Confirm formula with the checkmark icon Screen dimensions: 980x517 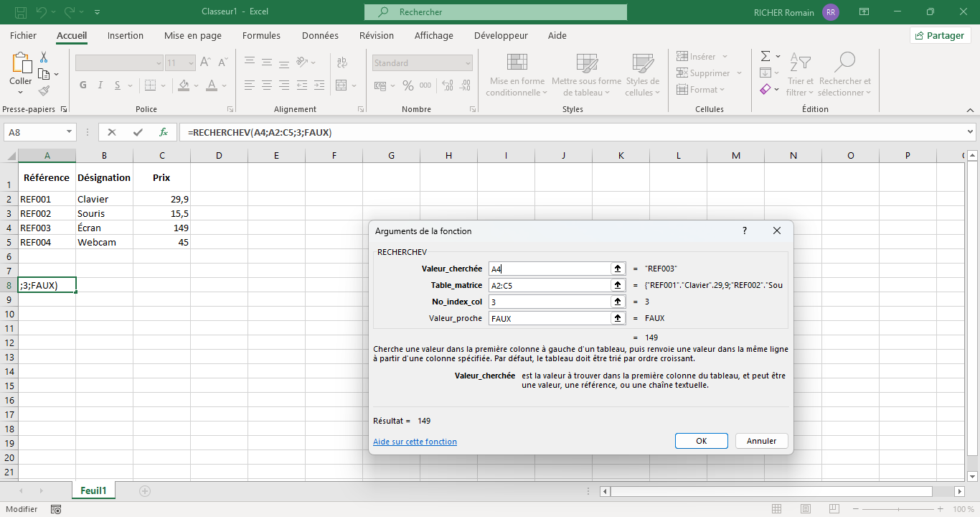pyautogui.click(x=138, y=132)
